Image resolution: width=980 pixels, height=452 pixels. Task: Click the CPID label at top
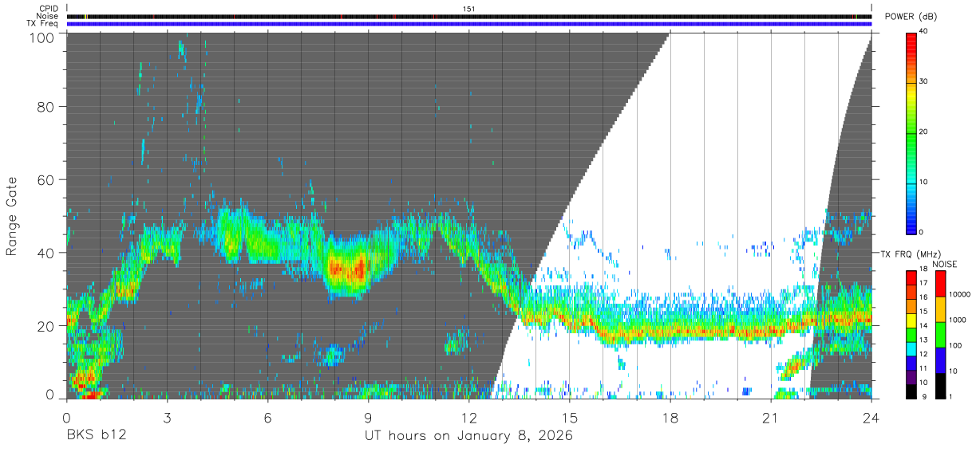(47, 9)
